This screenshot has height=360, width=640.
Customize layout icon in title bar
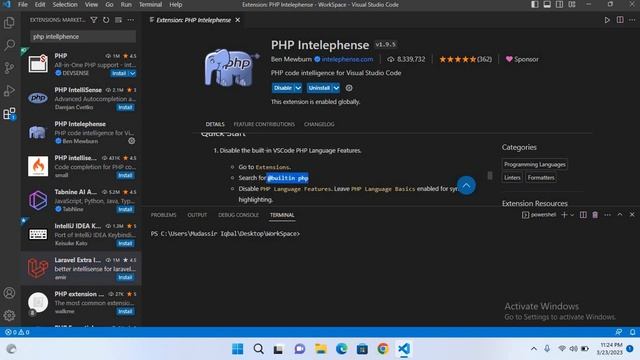click(x=572, y=4)
